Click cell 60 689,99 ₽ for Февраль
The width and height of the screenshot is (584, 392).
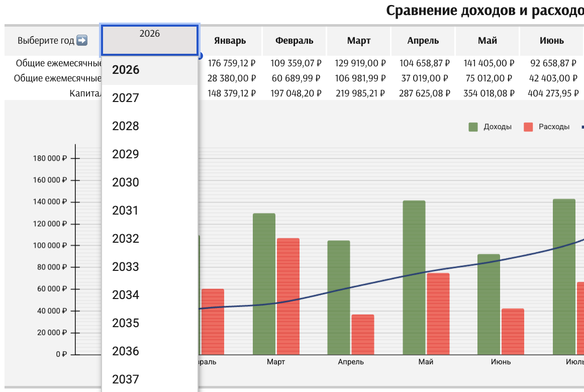tap(296, 78)
